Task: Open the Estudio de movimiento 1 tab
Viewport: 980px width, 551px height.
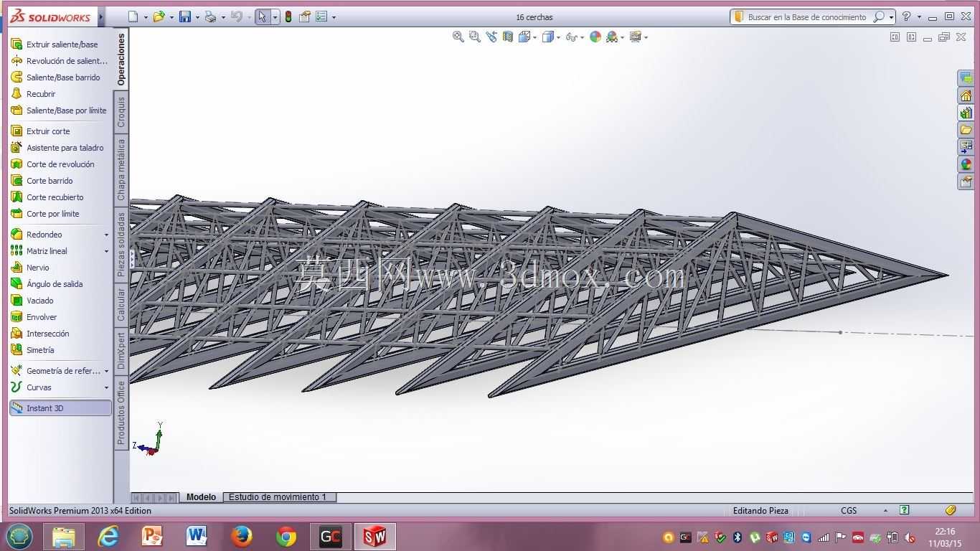Action: pos(278,497)
